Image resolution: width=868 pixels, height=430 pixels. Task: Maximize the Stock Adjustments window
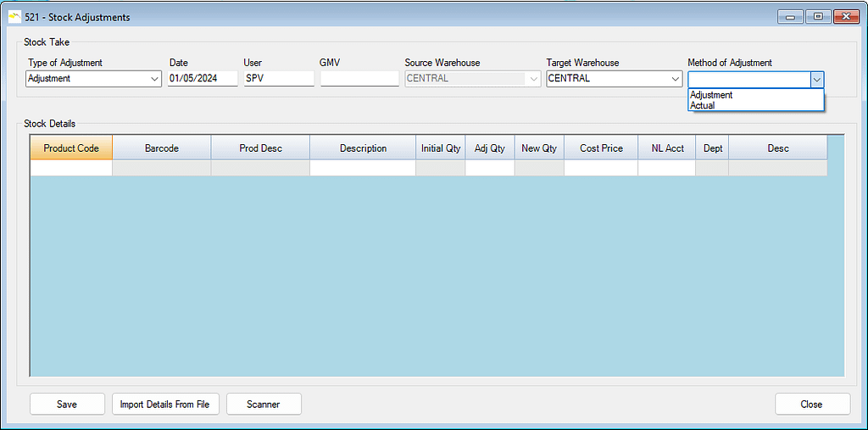click(x=818, y=17)
